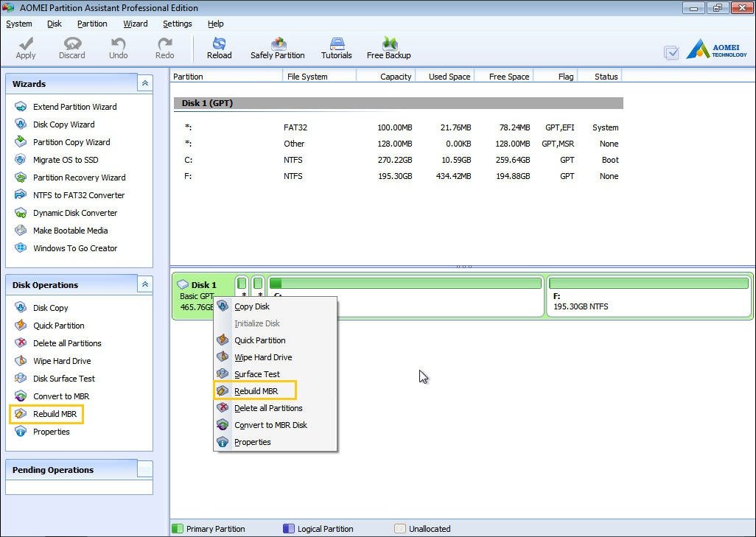Choose Convert to MBR Disk in context menu

pyautogui.click(x=275, y=425)
